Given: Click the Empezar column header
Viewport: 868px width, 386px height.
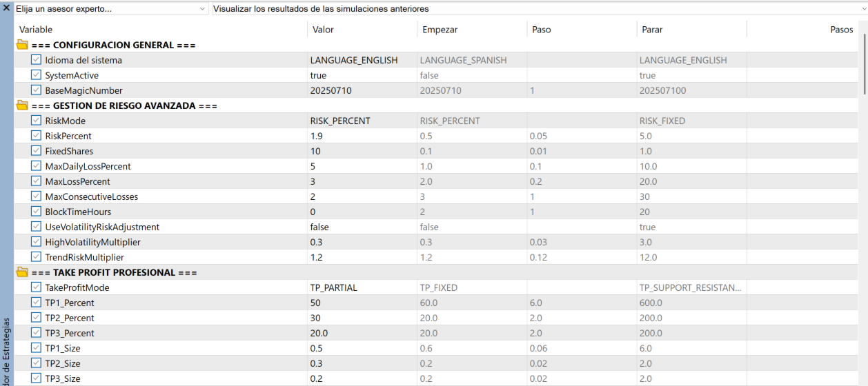Looking at the screenshot, I should tap(440, 30).
